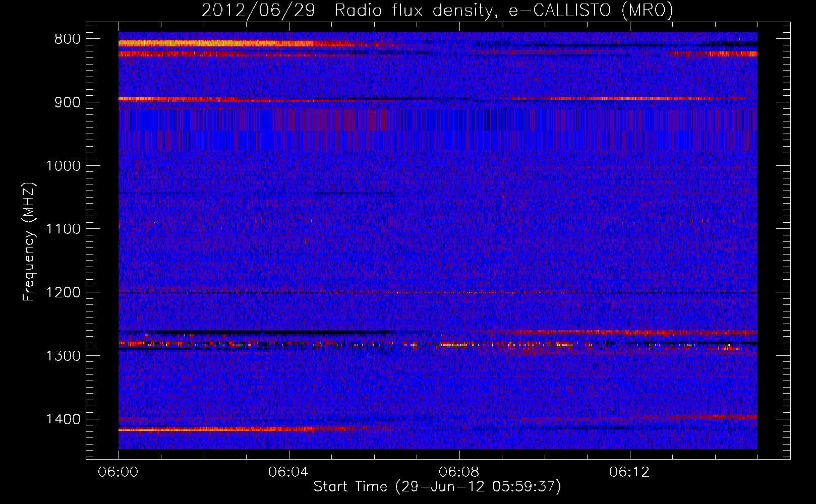Click the plot title "2012/06/29 Radio flux density, e-CALLISTO (MRO)"

437,10
